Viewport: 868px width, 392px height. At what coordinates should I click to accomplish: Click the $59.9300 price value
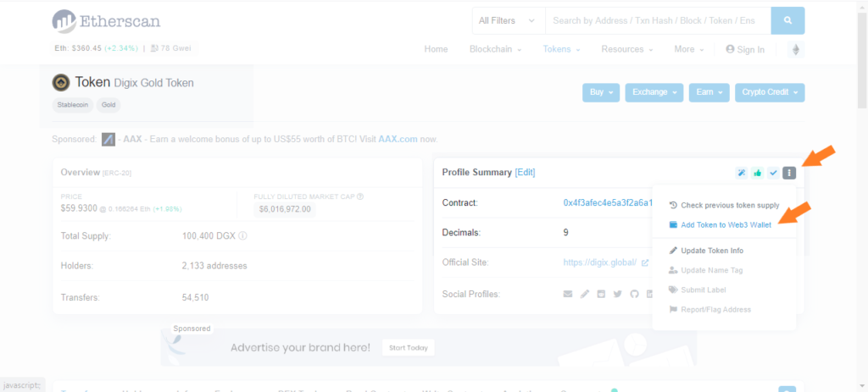[79, 208]
